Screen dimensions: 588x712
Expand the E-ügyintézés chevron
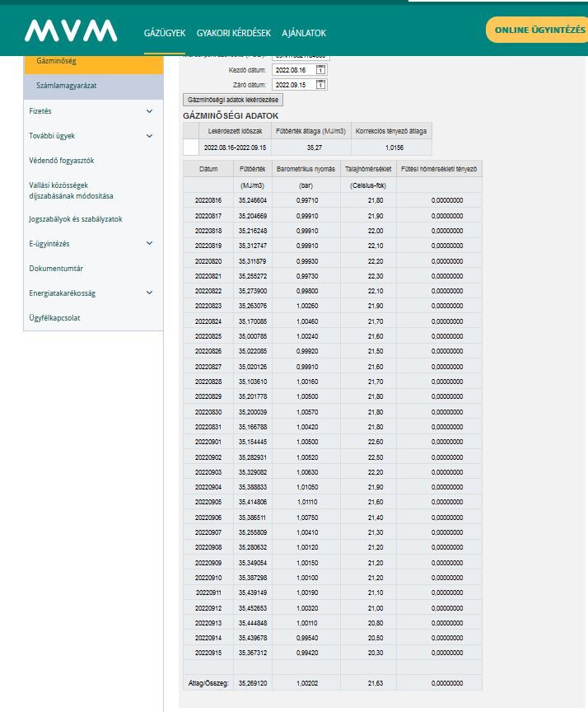click(149, 243)
